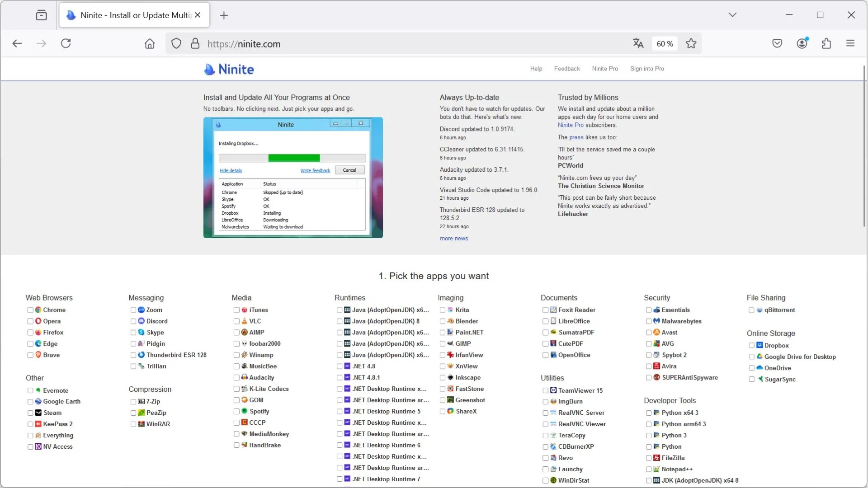Check the qBittorrent checkbox
This screenshot has height=488, width=868.
(x=751, y=310)
